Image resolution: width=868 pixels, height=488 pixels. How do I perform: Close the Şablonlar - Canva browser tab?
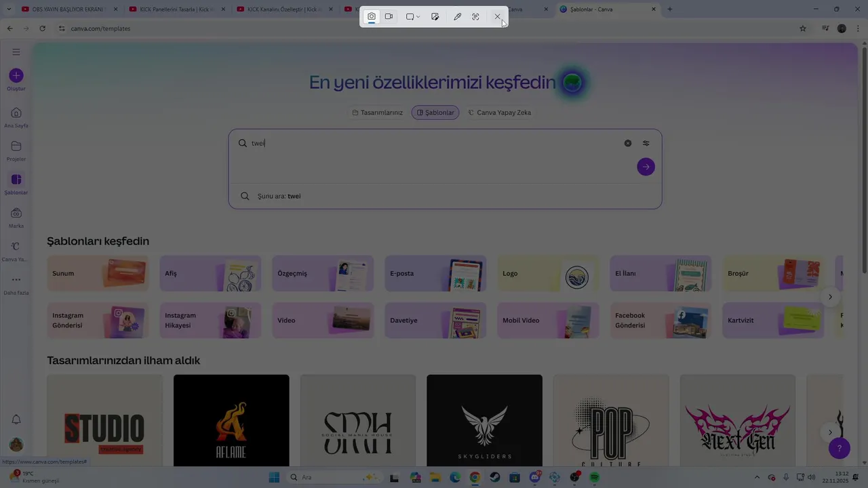pos(654,9)
